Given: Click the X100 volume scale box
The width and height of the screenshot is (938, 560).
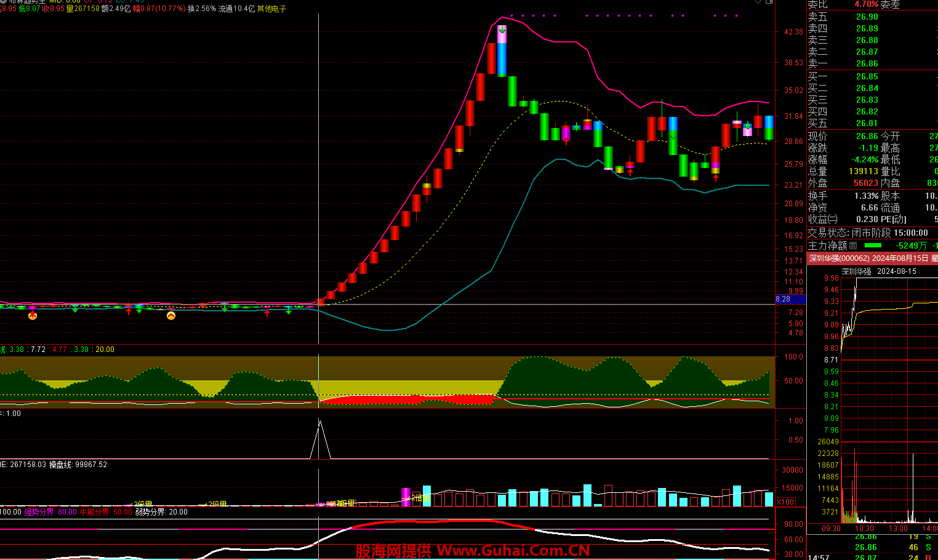Looking at the screenshot, I should pos(785,502).
